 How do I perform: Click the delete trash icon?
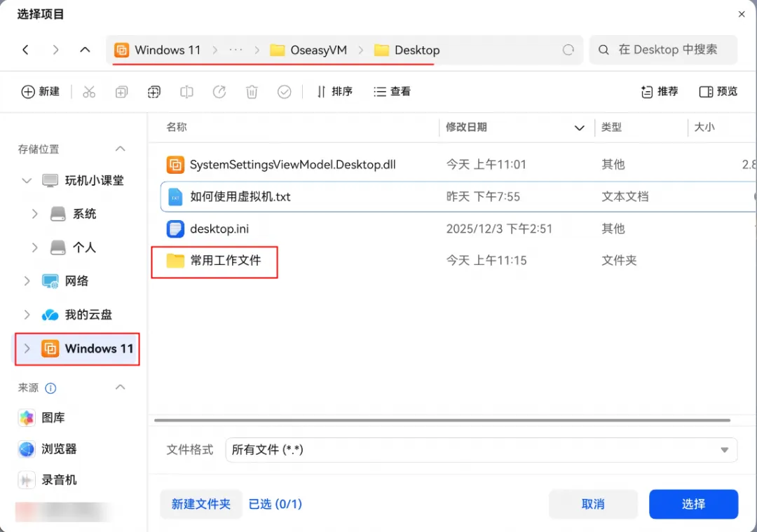point(252,92)
